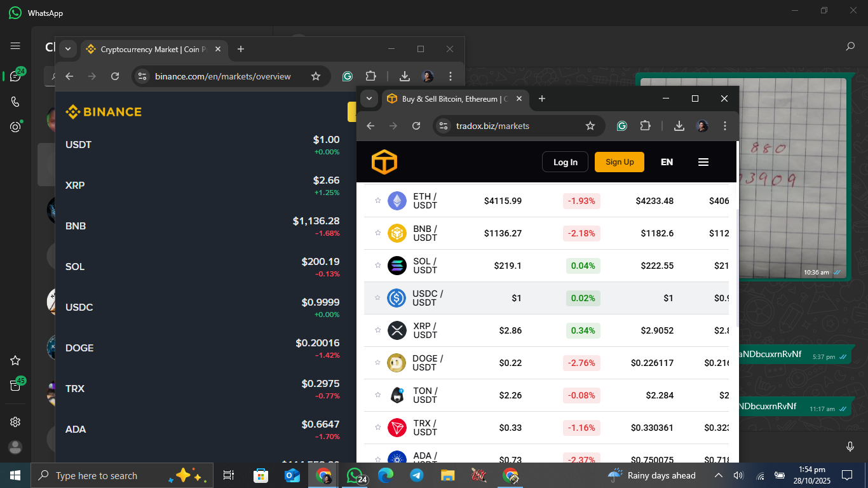The image size is (868, 488).
Task: Favorite the TRX / USDT pair star
Action: pos(377,427)
